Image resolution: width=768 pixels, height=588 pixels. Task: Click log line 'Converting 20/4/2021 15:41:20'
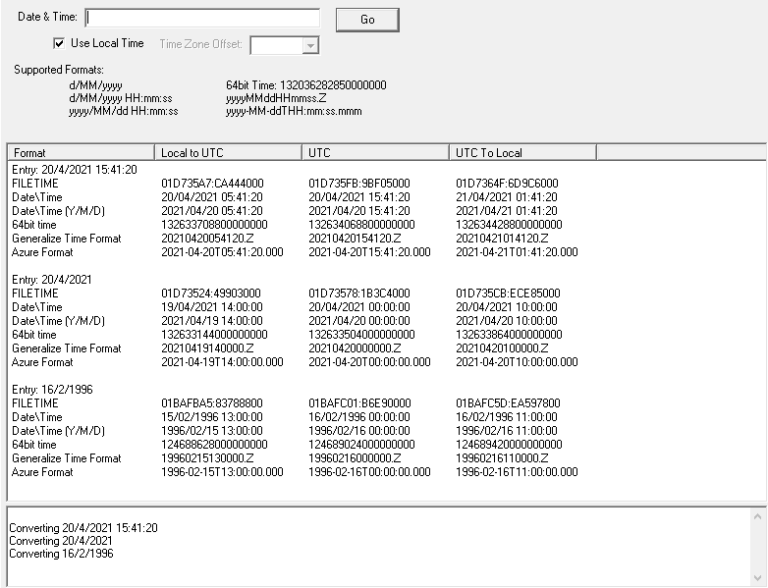[x=83, y=528]
